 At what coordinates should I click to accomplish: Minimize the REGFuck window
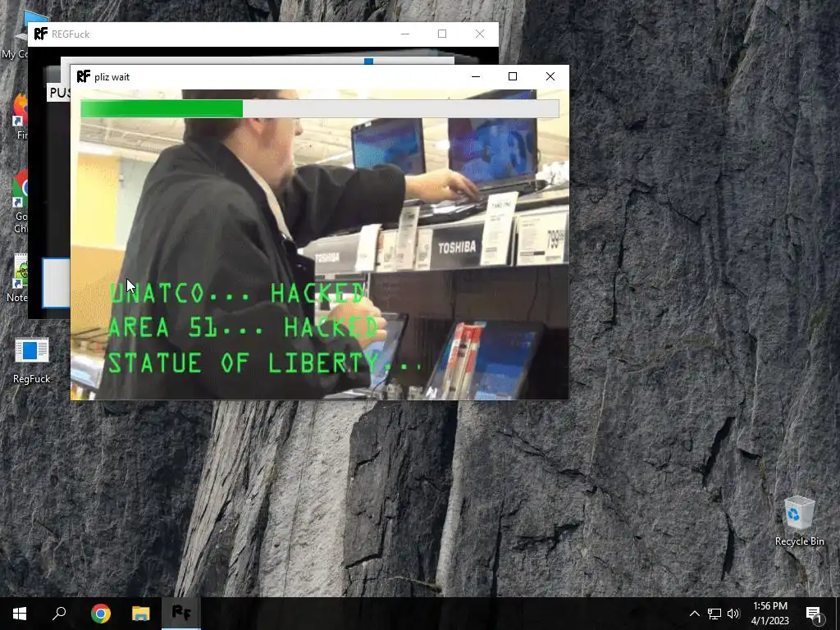click(405, 34)
